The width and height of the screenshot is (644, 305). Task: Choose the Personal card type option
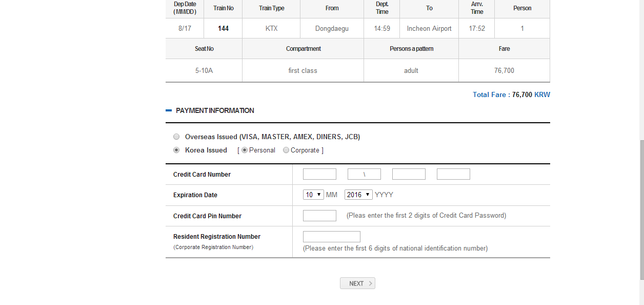coord(245,150)
